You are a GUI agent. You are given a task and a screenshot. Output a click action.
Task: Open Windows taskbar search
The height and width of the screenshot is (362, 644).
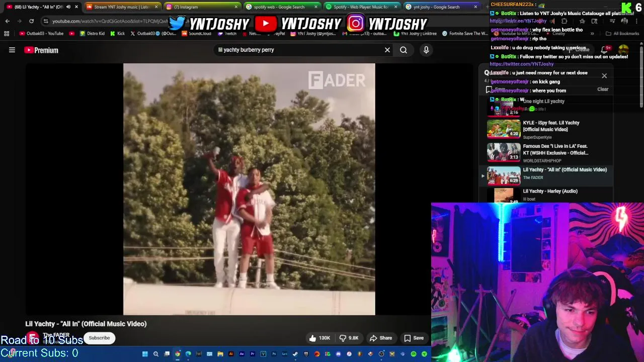(156, 354)
